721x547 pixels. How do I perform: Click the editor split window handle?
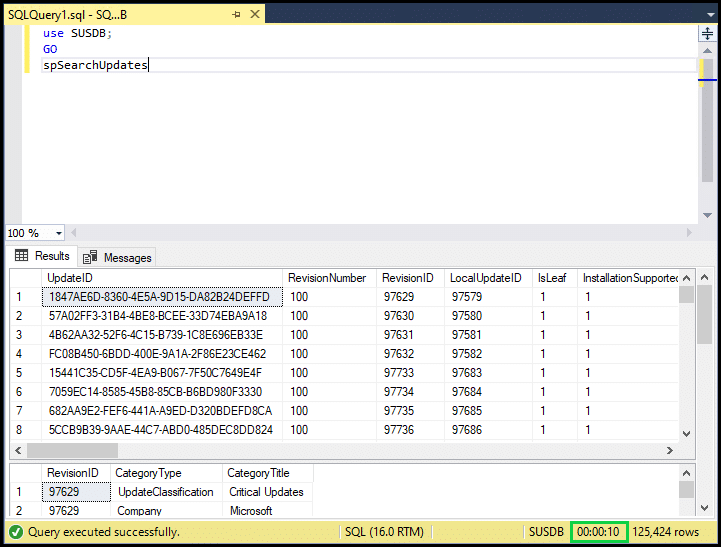point(707,34)
